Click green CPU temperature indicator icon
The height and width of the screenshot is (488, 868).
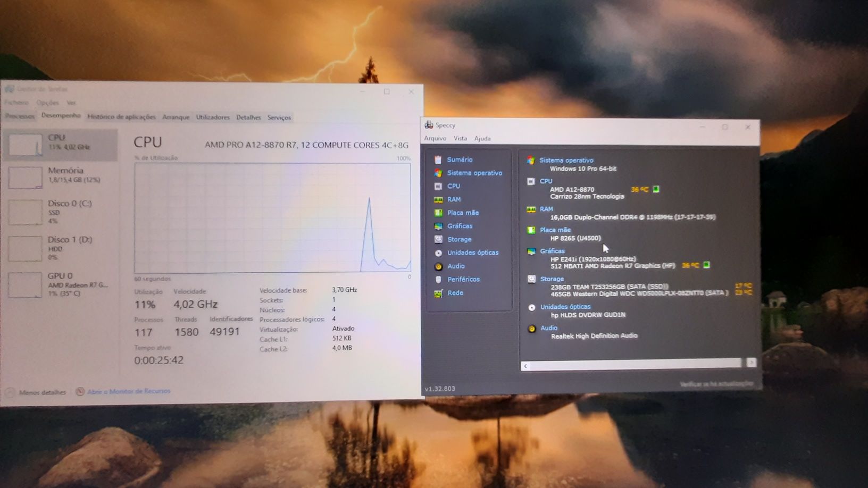coord(656,189)
